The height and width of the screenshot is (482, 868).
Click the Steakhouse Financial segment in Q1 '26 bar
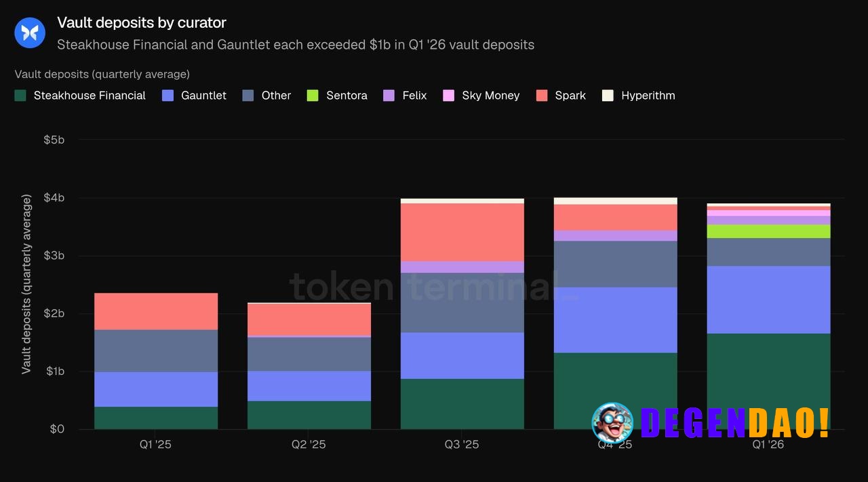(768, 381)
